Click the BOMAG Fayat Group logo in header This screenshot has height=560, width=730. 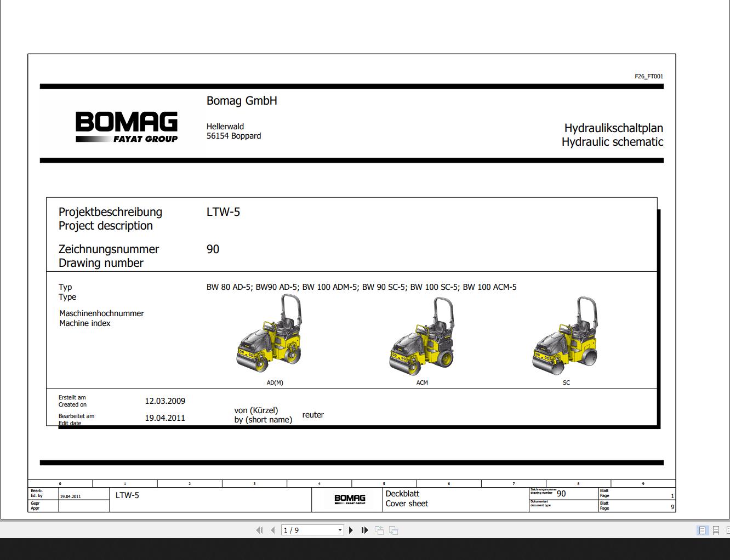(x=127, y=127)
